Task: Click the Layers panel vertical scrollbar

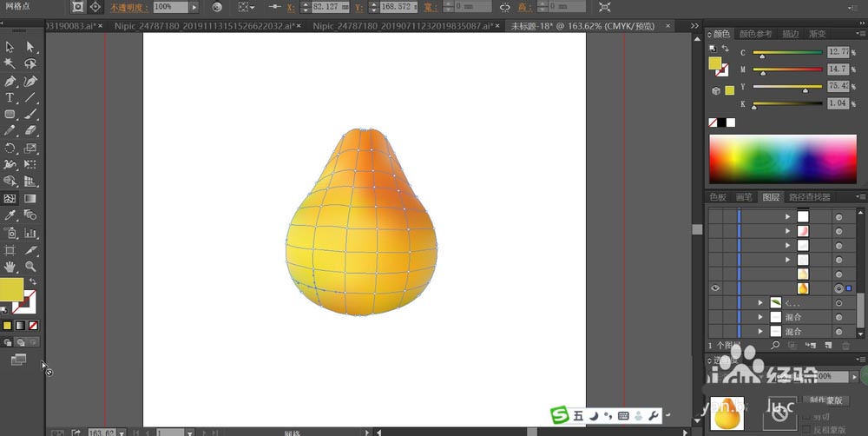Action: (x=860, y=272)
